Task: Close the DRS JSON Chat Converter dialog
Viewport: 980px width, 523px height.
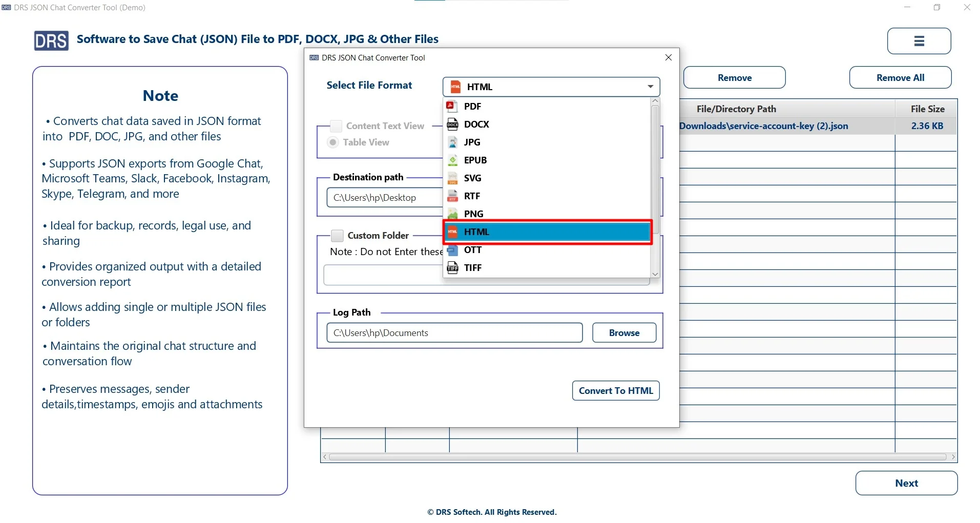Action: pos(668,57)
